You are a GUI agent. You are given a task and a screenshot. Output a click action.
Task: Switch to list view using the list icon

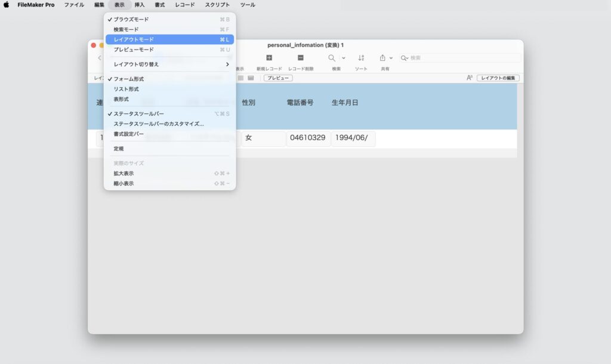pos(240,78)
